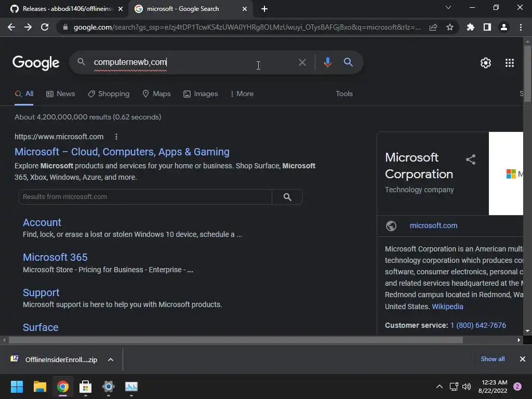Screen dimensions: 532x399
Task: Click the vertical page scrollbar thumb
Action: click(x=527, y=73)
